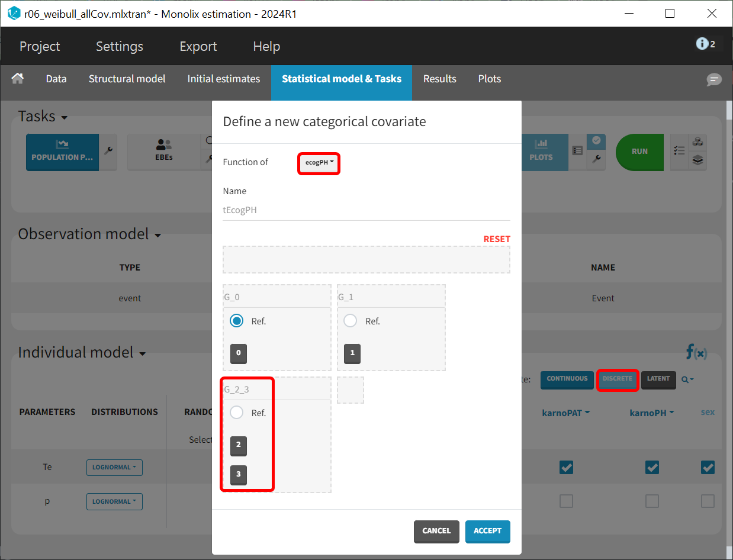Click ACCEPT to confirm the covariate
The image size is (733, 560).
tap(487, 531)
